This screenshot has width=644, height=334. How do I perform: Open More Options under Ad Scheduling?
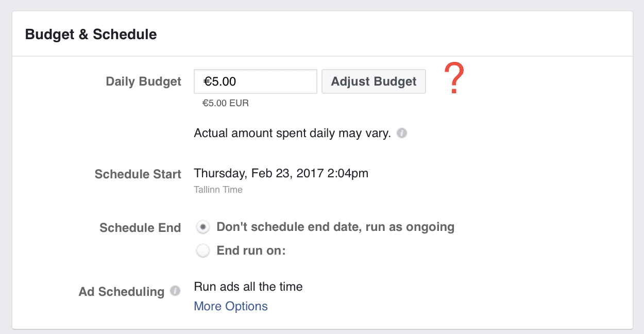(x=230, y=306)
